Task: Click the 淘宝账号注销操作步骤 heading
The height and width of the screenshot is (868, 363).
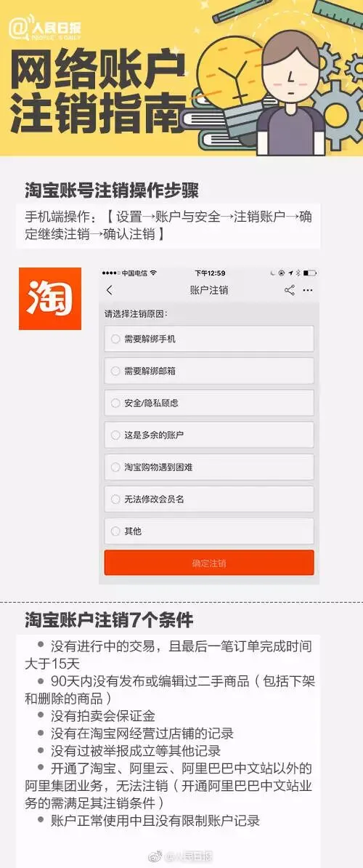Action: pyautogui.click(x=112, y=191)
